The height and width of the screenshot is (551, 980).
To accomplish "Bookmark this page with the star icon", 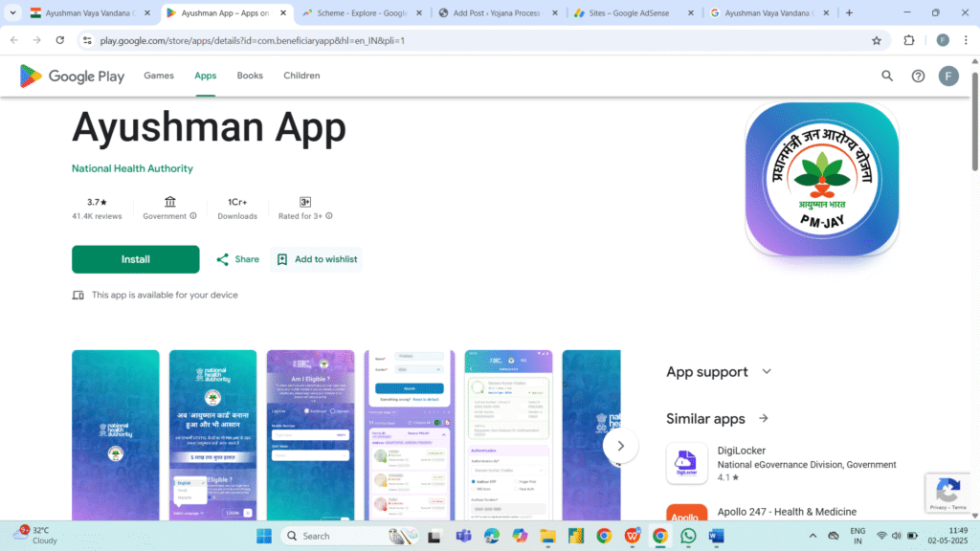I will pyautogui.click(x=877, y=40).
